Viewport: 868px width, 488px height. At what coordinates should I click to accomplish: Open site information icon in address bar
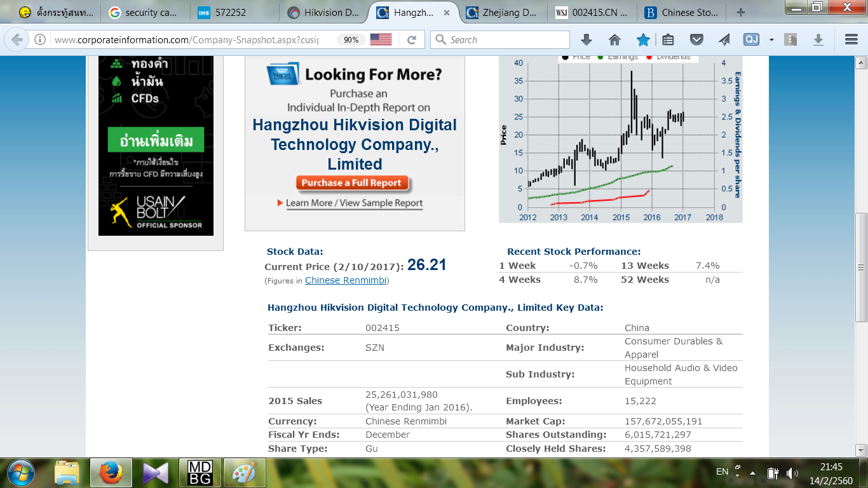pos(40,39)
